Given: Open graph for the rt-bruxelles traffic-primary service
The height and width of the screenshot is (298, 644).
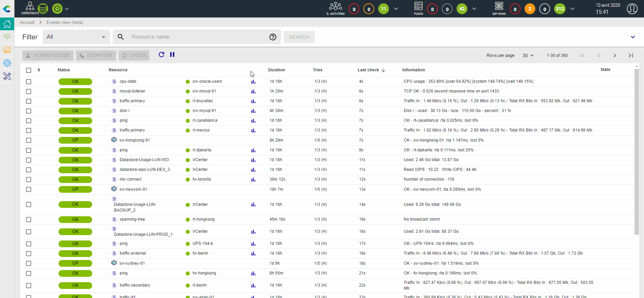Looking at the screenshot, I should coord(253,101).
